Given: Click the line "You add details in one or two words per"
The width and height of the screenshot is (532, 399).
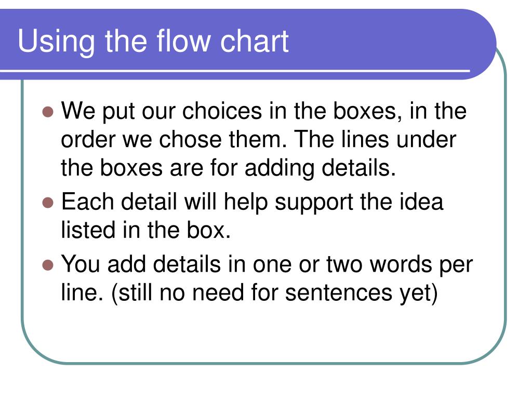Looking at the screenshot, I should point(267,264).
